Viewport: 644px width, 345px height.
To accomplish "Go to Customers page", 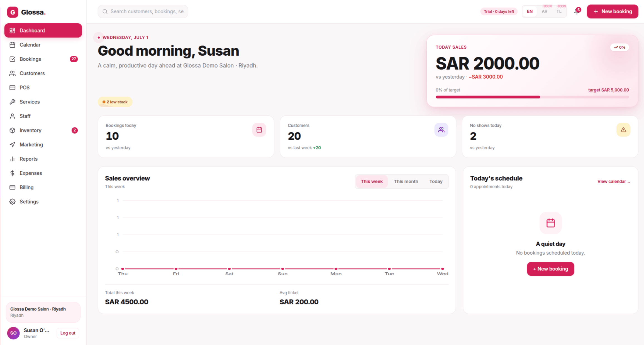I will [x=43, y=73].
